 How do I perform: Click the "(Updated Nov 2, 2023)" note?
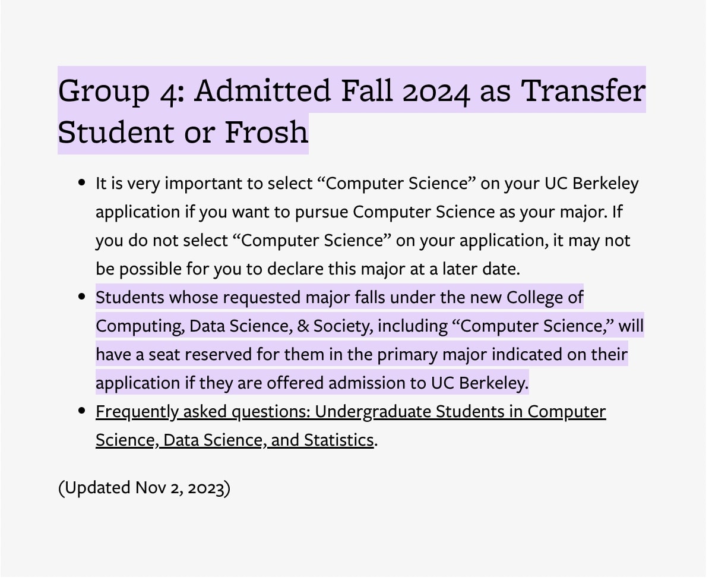144,487
